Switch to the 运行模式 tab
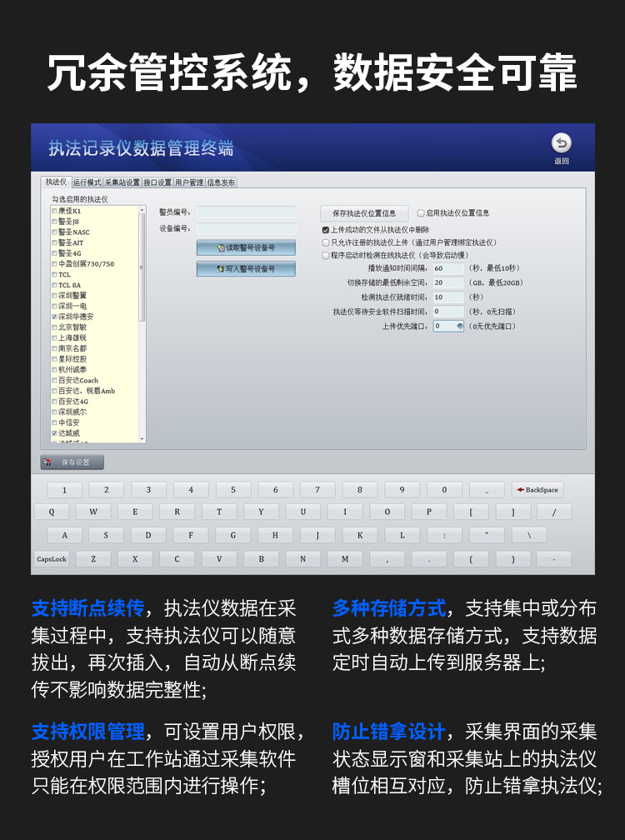Screen dimensions: 625x840 [x=87, y=182]
